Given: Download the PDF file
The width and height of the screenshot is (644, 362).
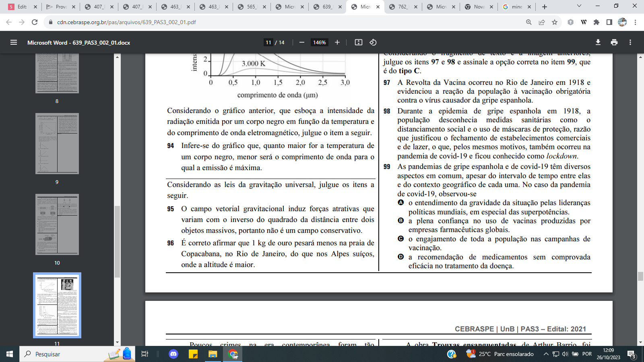Looking at the screenshot, I should (598, 42).
